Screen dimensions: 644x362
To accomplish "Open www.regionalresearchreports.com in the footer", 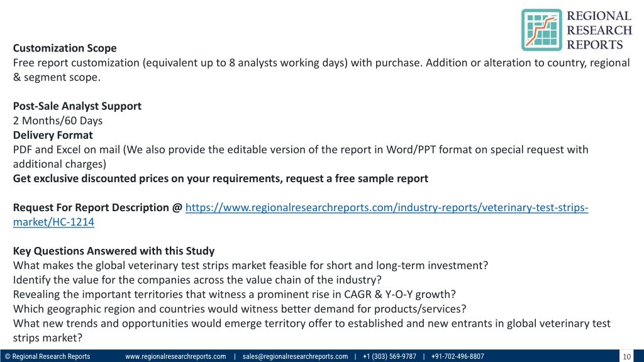I will pyautogui.click(x=175, y=356).
